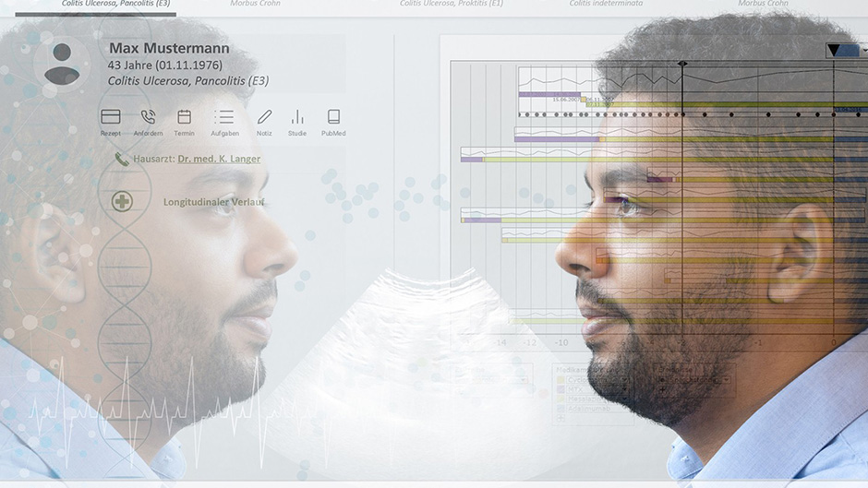Click the green phone icon beside Hausarzt
868x488 pixels.
[122, 160]
